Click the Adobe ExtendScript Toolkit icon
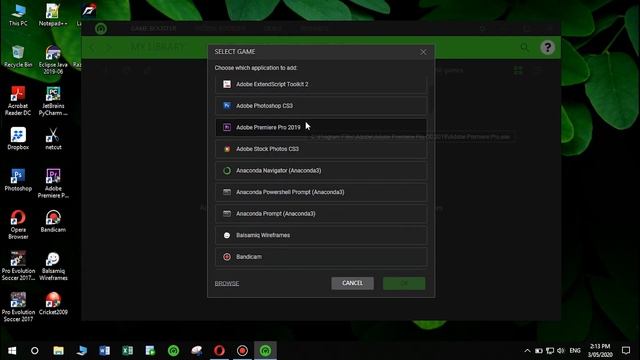Screen dimensions: 640x360 point(227,84)
